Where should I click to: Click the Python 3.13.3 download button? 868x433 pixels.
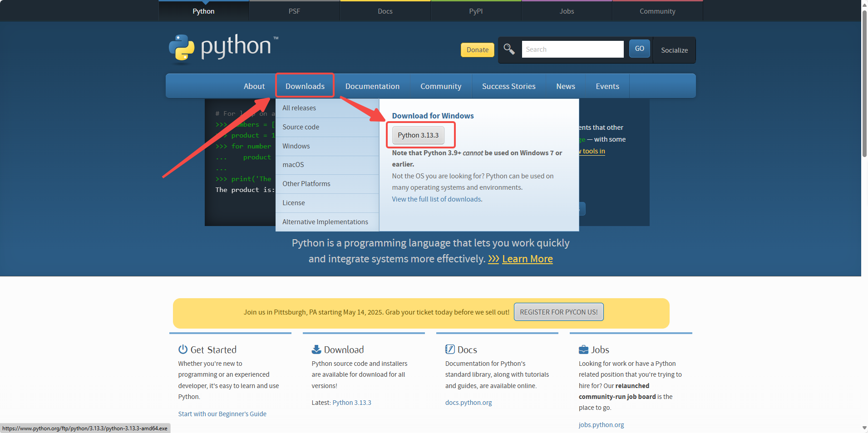click(418, 135)
